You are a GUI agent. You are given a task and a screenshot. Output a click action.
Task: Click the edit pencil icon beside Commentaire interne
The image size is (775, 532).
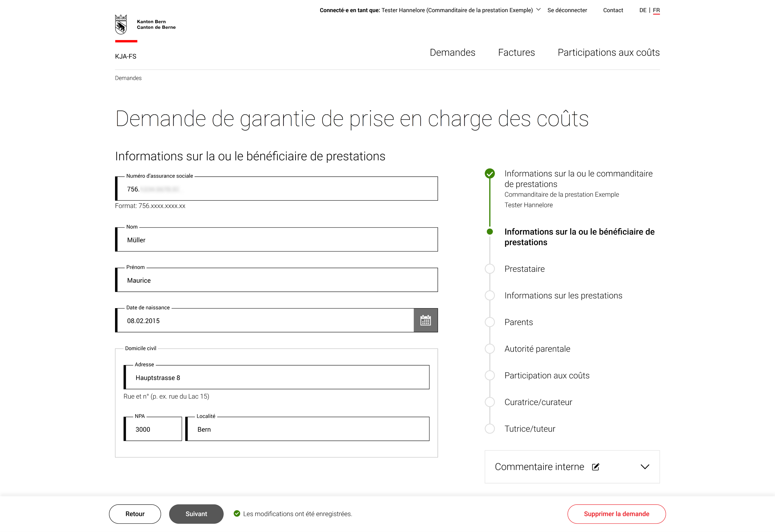tap(596, 467)
